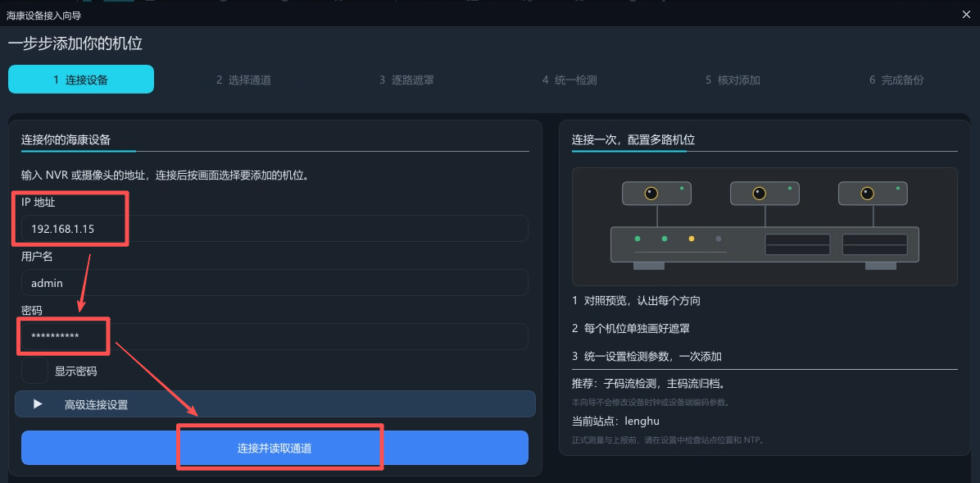Click the note 本向导不会修改设备时钟
Viewport: 980px width, 483px height.
tap(650, 403)
